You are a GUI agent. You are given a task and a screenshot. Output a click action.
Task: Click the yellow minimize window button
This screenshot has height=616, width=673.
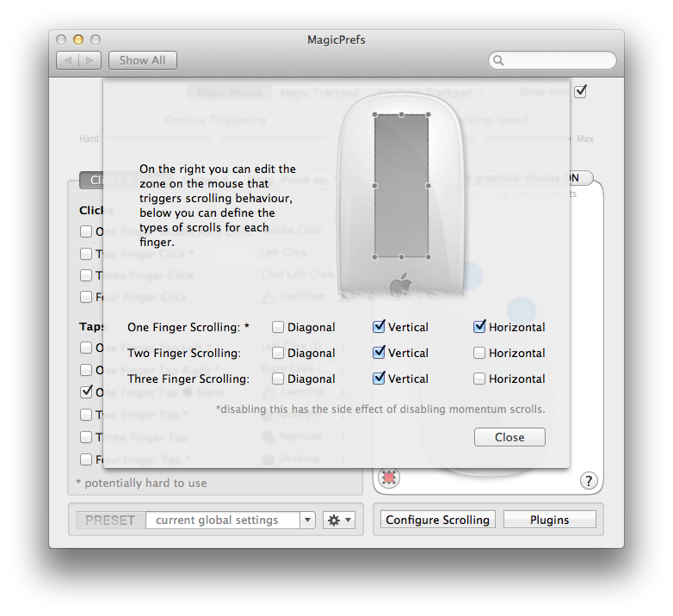(x=78, y=40)
